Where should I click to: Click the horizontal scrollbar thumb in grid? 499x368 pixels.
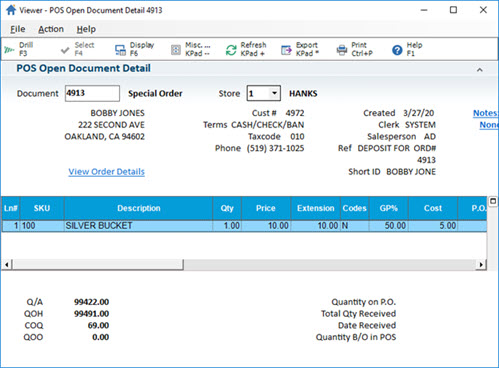97,265
